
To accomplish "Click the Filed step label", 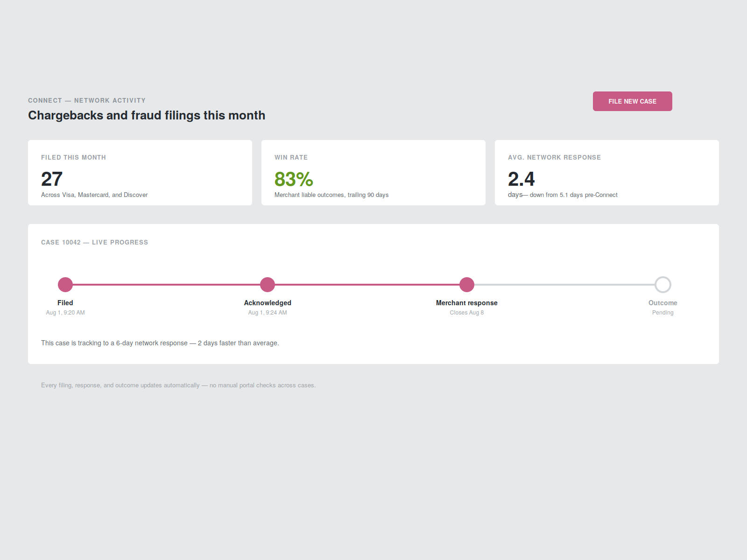I will [x=65, y=303].
